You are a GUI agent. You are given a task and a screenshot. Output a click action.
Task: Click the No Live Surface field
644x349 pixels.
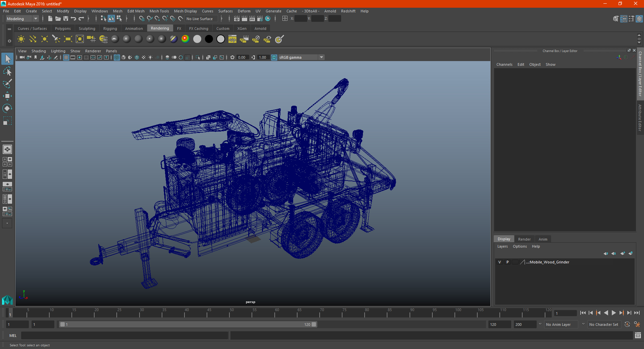(x=201, y=19)
